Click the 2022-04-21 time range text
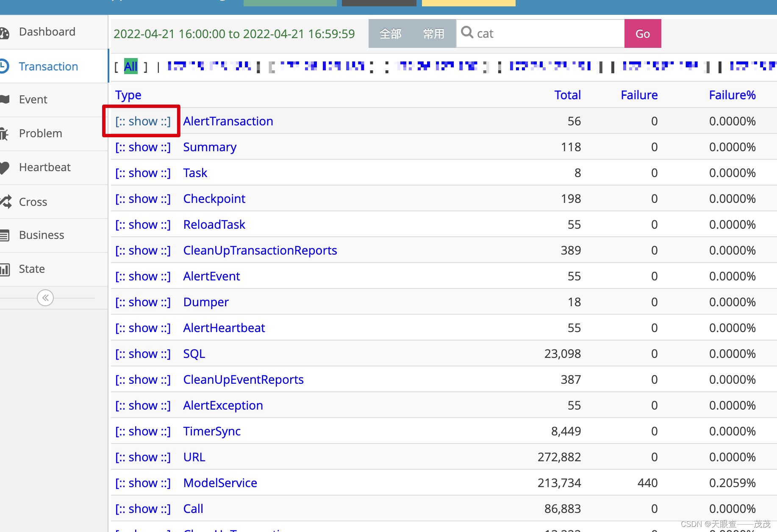The image size is (777, 532). (x=234, y=34)
